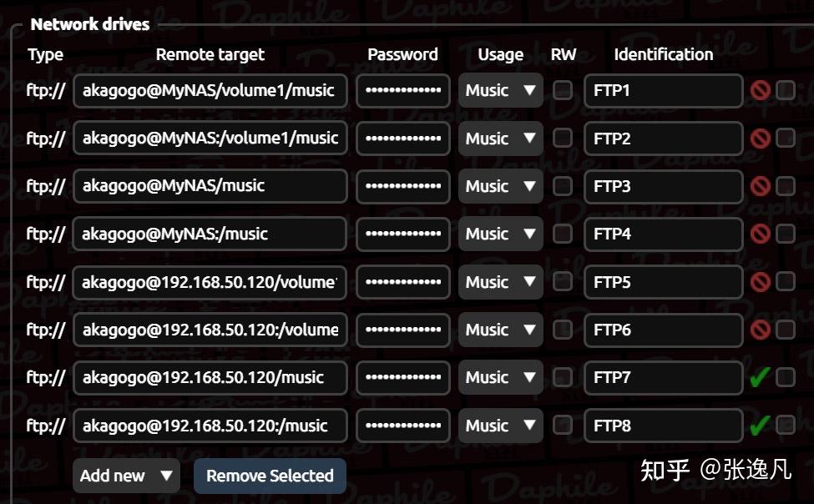The width and height of the screenshot is (814, 504).
Task: Click the red failed icon beside FTP5
Action: [x=760, y=282]
